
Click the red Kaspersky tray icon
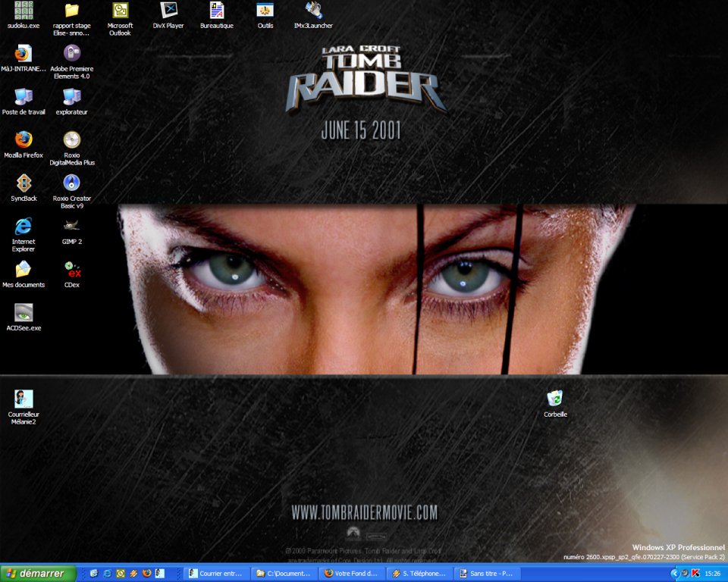pos(695,574)
